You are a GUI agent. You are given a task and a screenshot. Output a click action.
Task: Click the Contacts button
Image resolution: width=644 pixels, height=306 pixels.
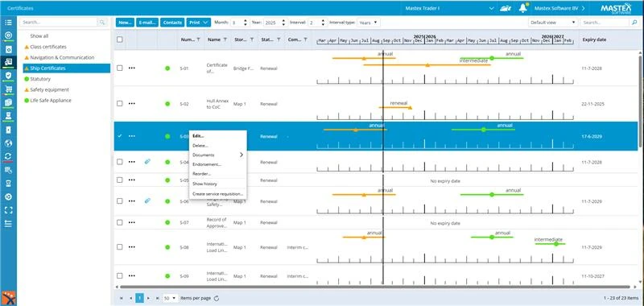tap(172, 23)
